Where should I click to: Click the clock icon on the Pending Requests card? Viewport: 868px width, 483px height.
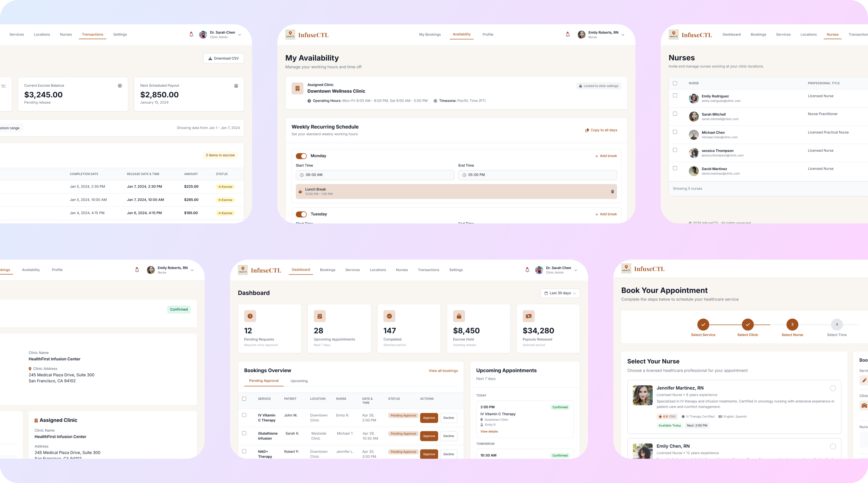click(x=250, y=316)
